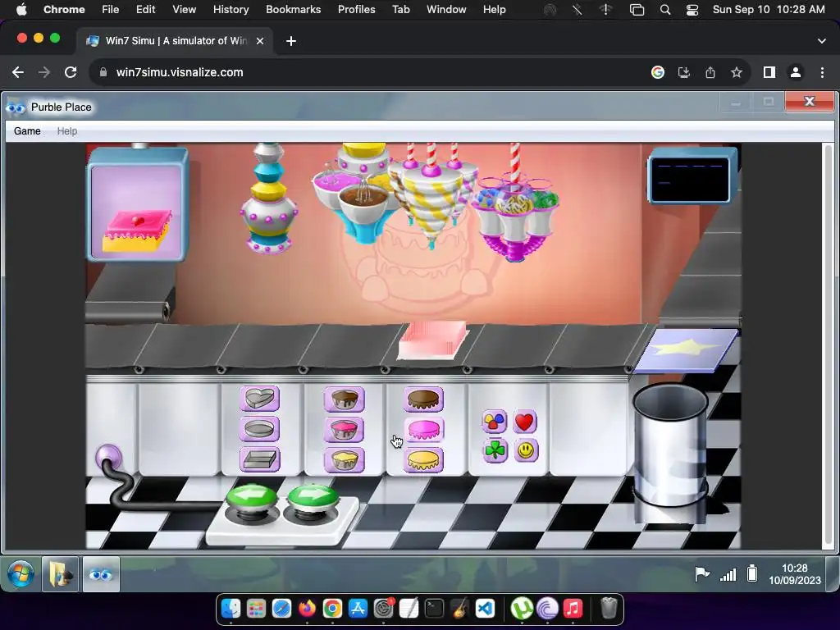Screen dimensions: 840x630
Task: Click the star shipping box
Action: pyautogui.click(x=687, y=349)
